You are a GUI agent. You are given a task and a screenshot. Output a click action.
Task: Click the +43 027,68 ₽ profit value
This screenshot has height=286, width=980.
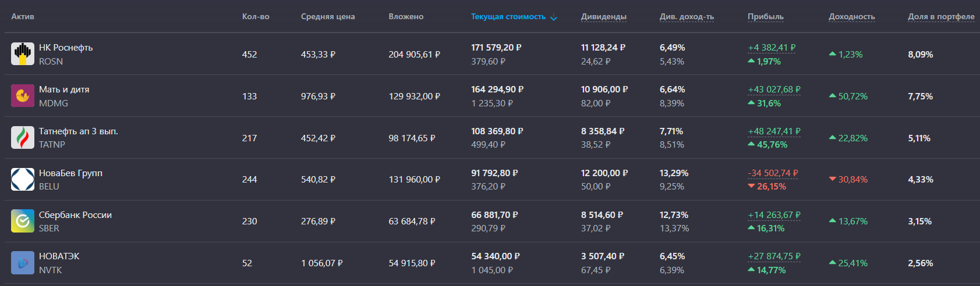click(x=774, y=90)
